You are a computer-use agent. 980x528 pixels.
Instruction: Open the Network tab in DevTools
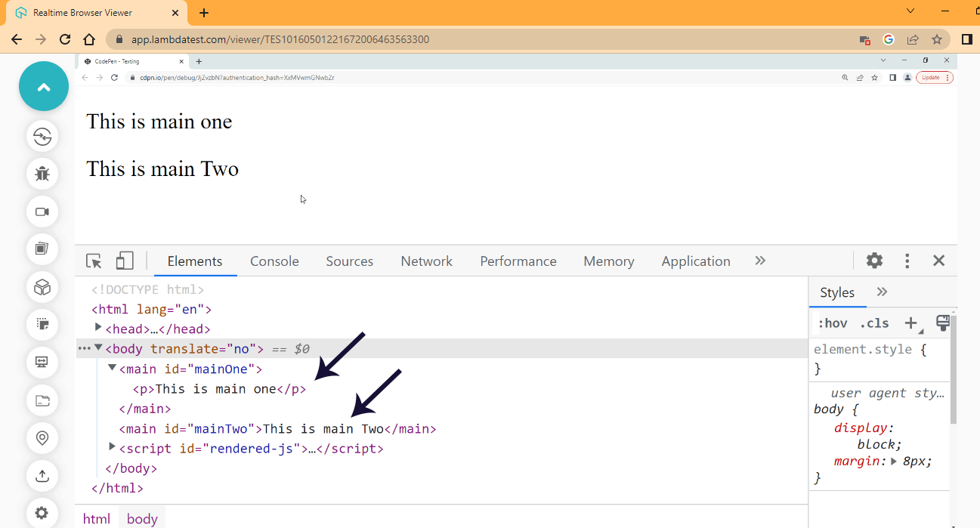point(426,260)
